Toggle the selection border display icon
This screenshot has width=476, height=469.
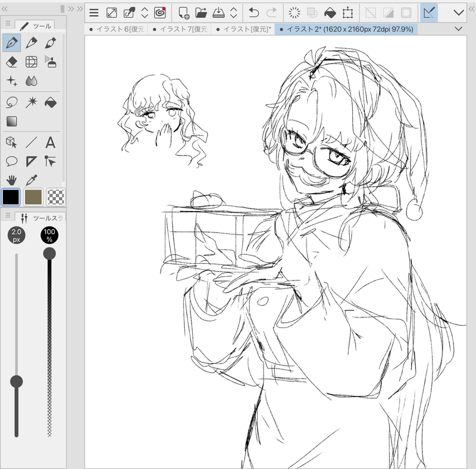coord(406,12)
